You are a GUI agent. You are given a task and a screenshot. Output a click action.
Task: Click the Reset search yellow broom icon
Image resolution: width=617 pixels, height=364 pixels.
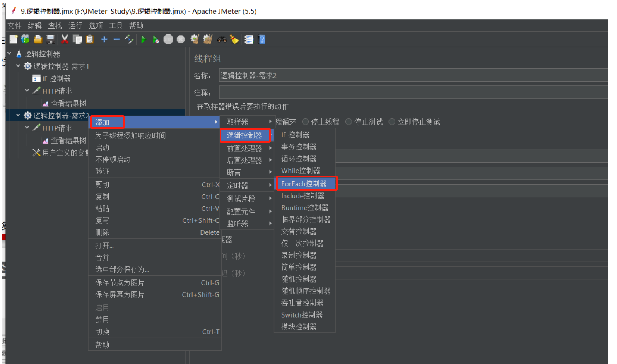[x=234, y=39]
